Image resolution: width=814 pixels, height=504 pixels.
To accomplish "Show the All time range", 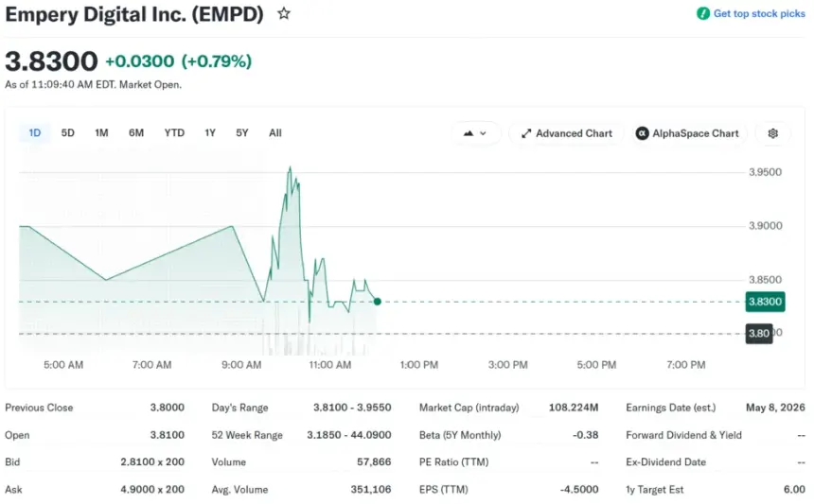I will click(x=275, y=132).
